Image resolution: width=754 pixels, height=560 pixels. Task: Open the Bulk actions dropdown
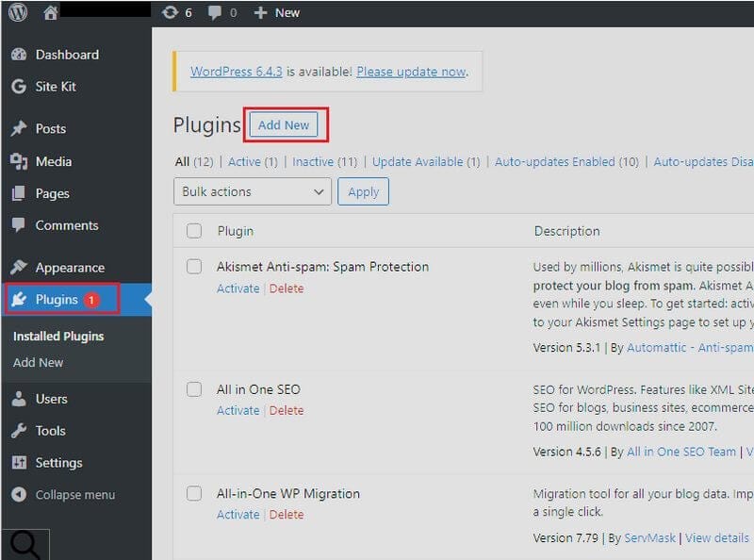coord(253,191)
